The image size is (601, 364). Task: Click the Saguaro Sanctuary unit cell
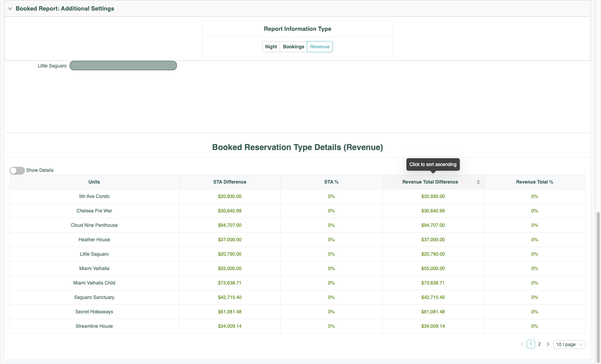click(94, 297)
